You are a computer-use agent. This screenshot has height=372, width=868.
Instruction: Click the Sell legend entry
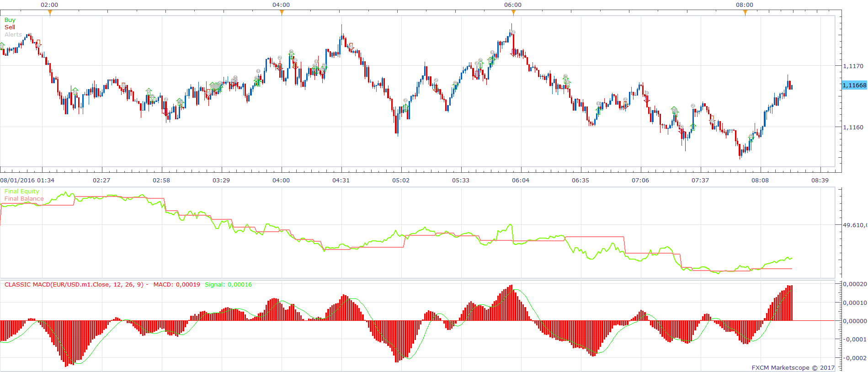10,27
